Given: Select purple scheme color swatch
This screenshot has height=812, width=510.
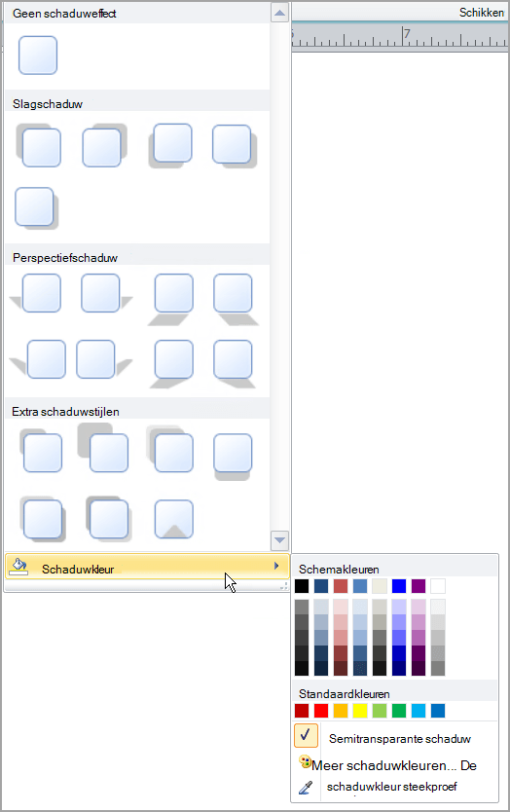Looking at the screenshot, I should click(x=419, y=586).
